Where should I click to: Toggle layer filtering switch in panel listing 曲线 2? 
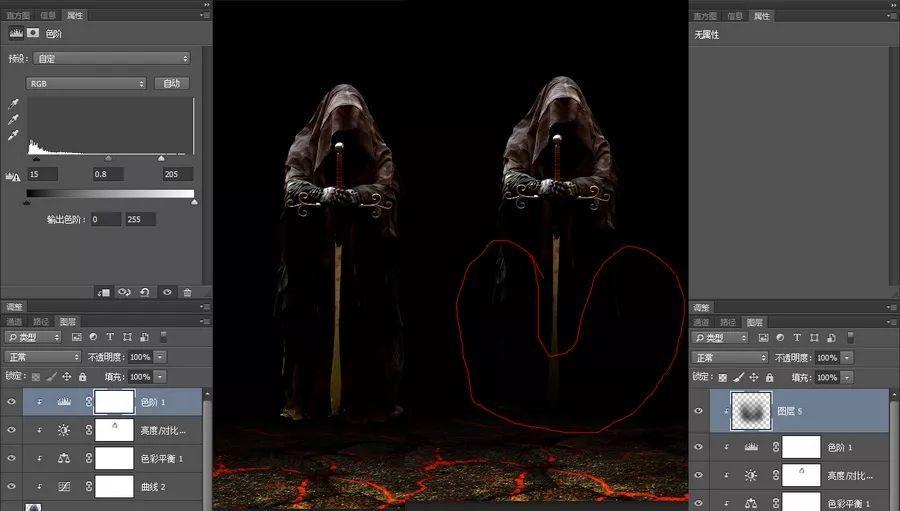tap(163, 336)
